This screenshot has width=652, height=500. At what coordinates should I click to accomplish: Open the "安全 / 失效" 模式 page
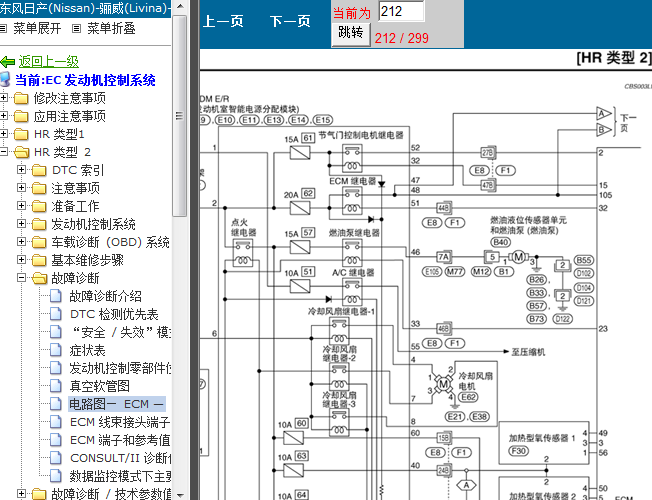click(x=121, y=332)
